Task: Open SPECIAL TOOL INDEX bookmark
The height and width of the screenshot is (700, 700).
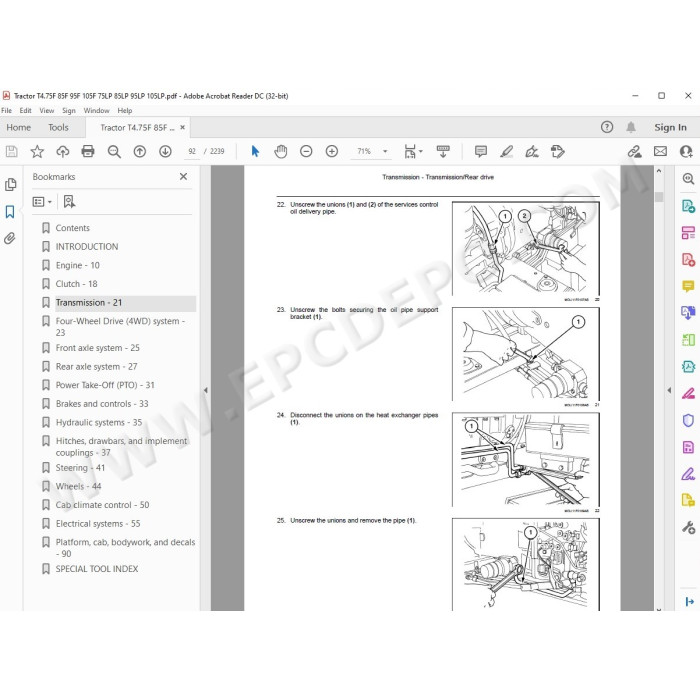Action: coord(97,569)
